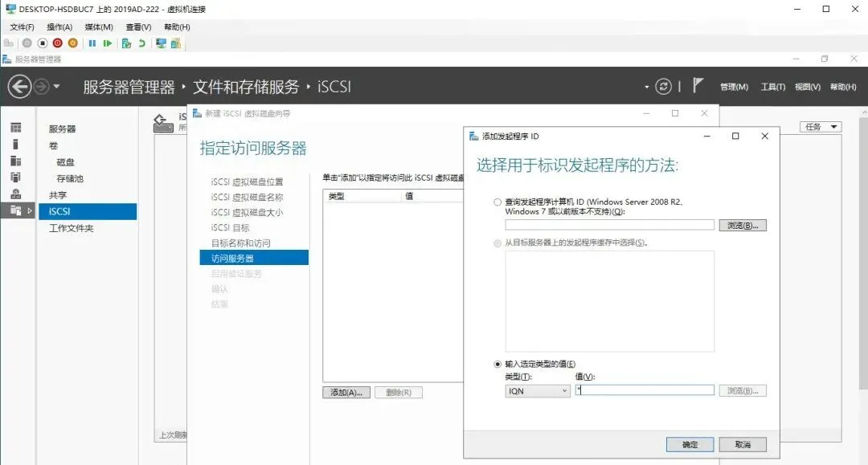Open the 工具(T) menu in Server Manager
868x465 pixels.
[772, 86]
